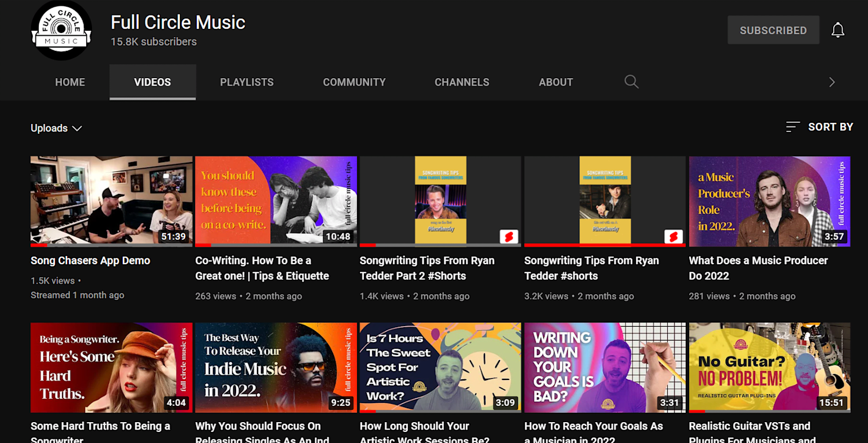Go to the Community tab
The width and height of the screenshot is (868, 443).
pyautogui.click(x=354, y=82)
